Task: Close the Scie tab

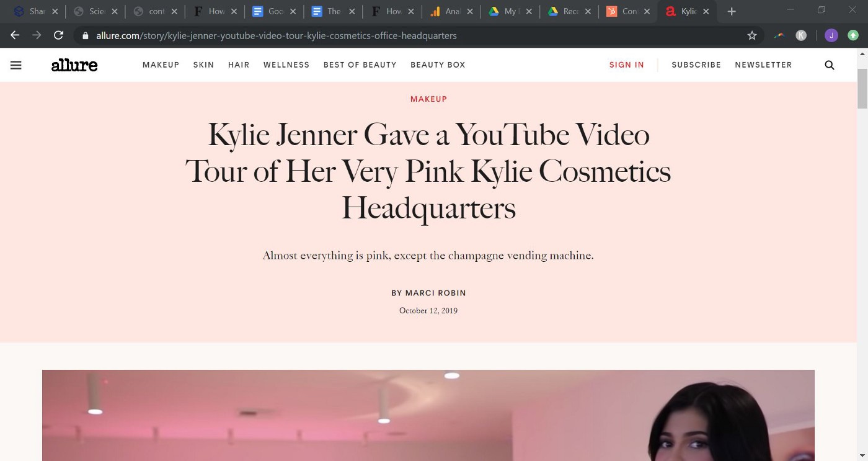Action: tap(114, 11)
